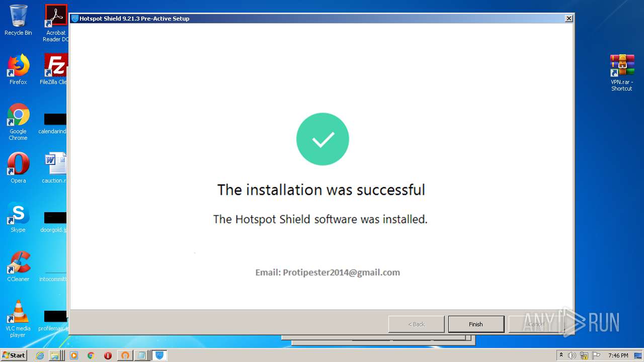Select the doorgold image file on desktop
Image resolution: width=644 pixels, height=362 pixels.
pos(54,222)
